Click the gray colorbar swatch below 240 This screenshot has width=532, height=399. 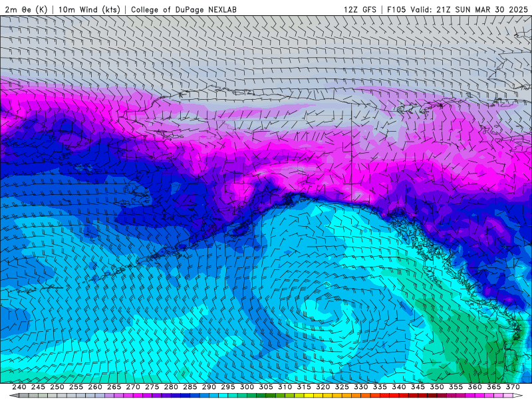coord(24,396)
